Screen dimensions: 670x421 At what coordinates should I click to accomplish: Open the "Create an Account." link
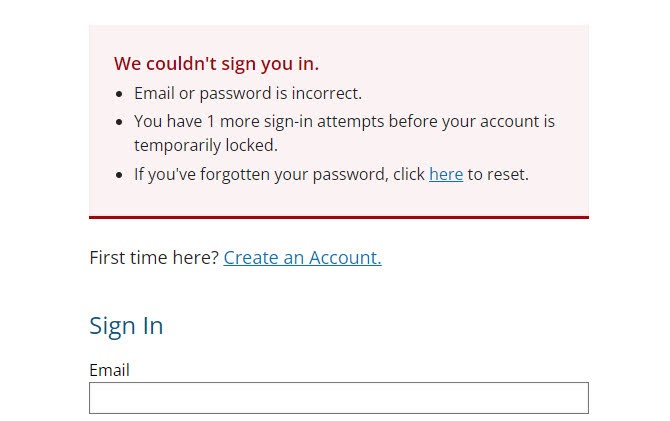click(x=302, y=258)
